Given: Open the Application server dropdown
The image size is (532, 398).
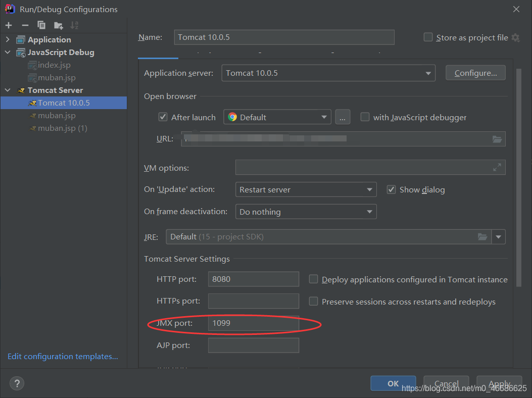Looking at the screenshot, I should [x=328, y=73].
